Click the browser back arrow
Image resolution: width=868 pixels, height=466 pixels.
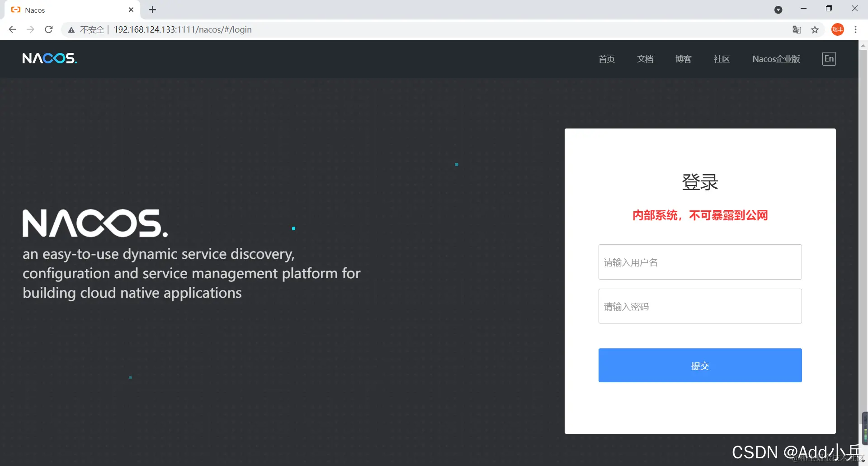coord(12,29)
